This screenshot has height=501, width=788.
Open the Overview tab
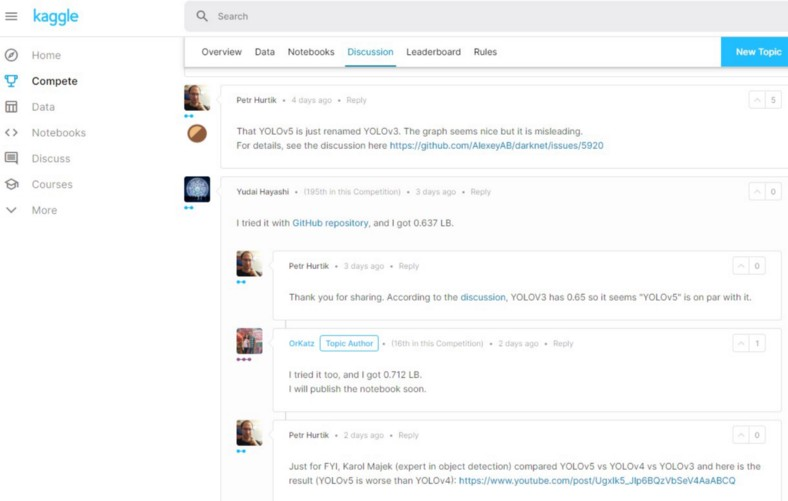pyautogui.click(x=221, y=52)
